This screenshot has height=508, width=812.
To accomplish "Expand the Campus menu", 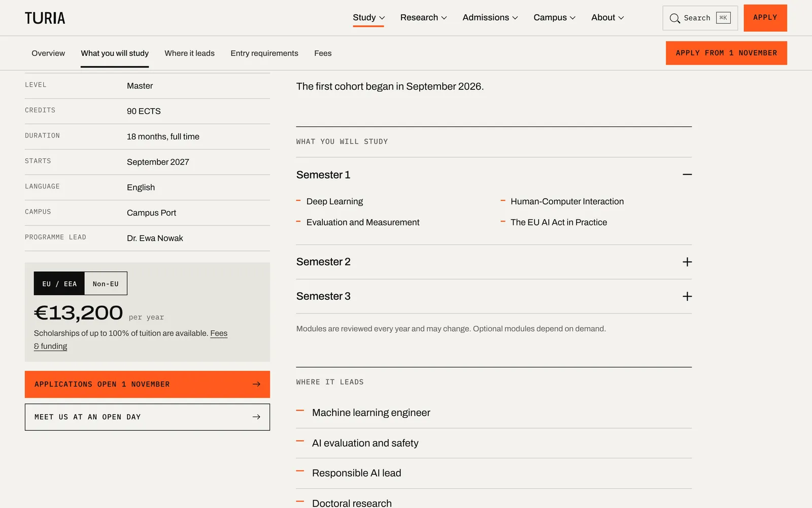I will (554, 18).
